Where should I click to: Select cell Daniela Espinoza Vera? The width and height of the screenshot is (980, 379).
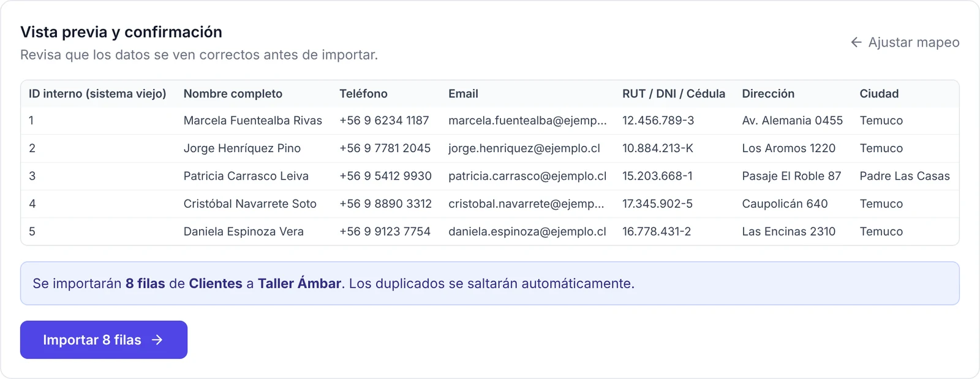244,231
